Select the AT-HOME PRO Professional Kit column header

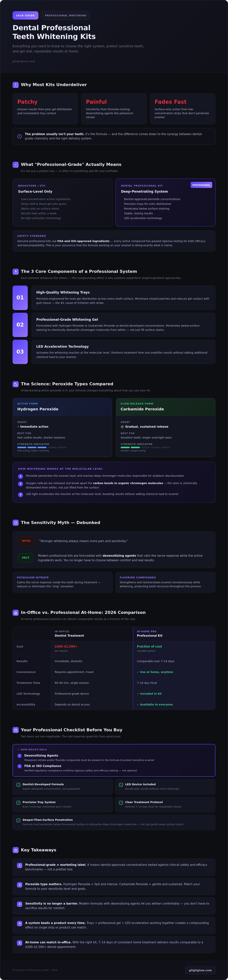174,633
